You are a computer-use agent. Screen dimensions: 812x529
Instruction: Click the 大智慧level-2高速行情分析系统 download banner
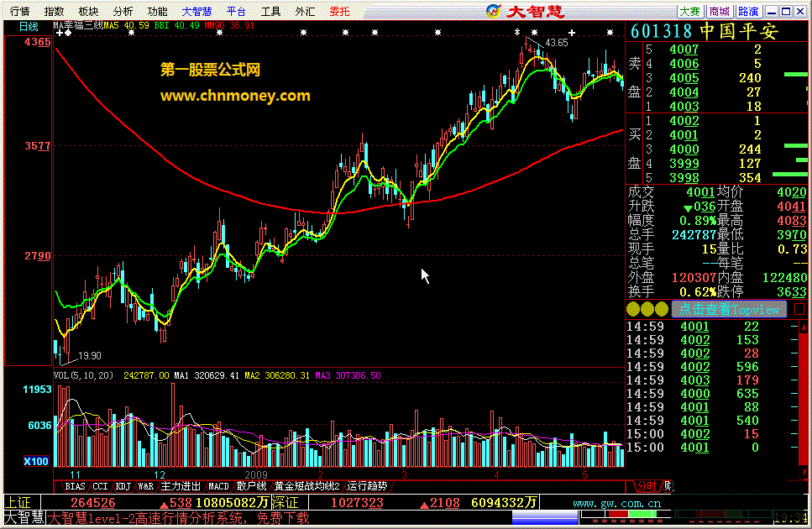coord(178,517)
